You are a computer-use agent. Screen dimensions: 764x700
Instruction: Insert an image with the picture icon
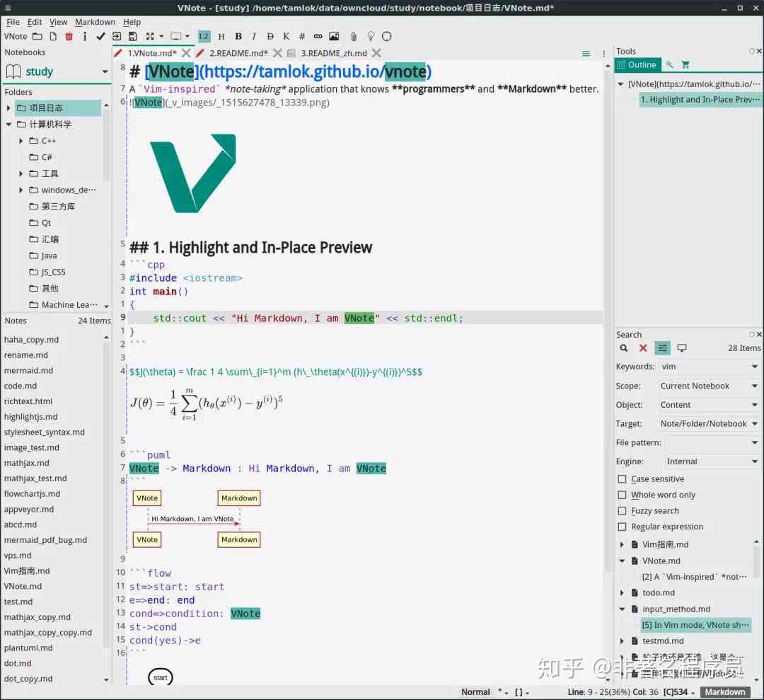tap(334, 36)
